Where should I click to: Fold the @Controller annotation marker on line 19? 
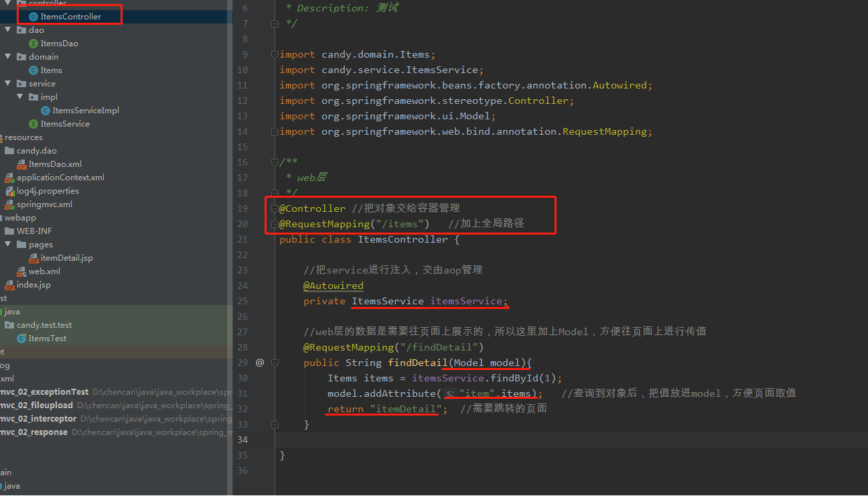274,208
